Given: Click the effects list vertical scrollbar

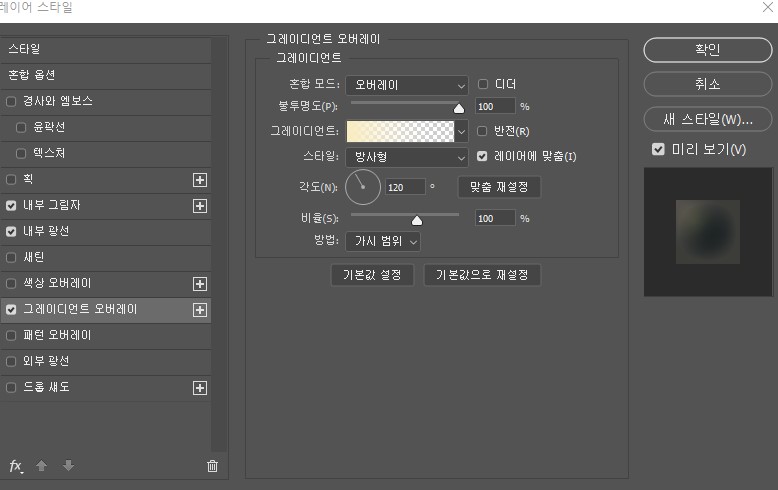Looking at the screenshot, I should click(x=219, y=245).
